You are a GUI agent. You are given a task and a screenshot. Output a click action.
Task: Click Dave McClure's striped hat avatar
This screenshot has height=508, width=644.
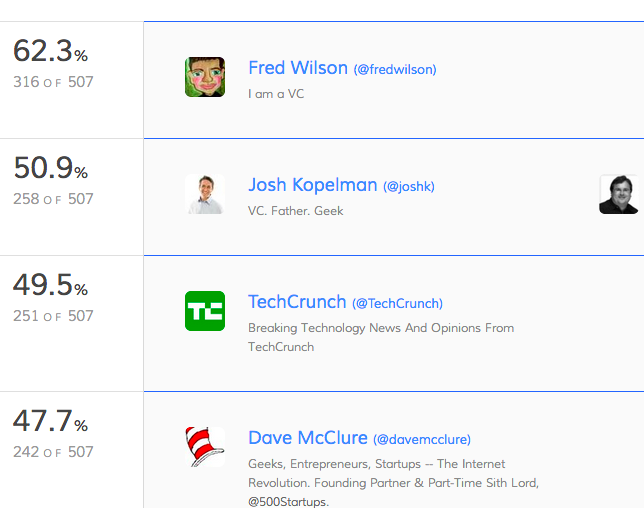[205, 447]
